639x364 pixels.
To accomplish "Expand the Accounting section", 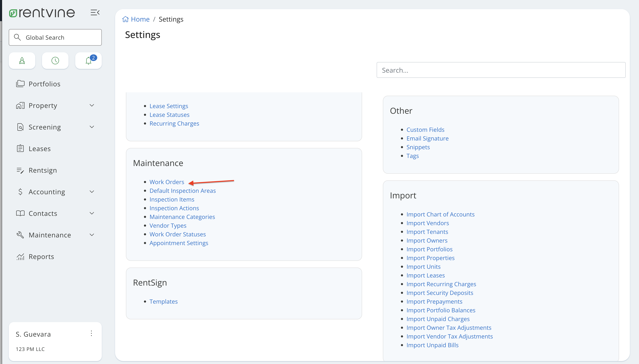I will [x=92, y=192].
